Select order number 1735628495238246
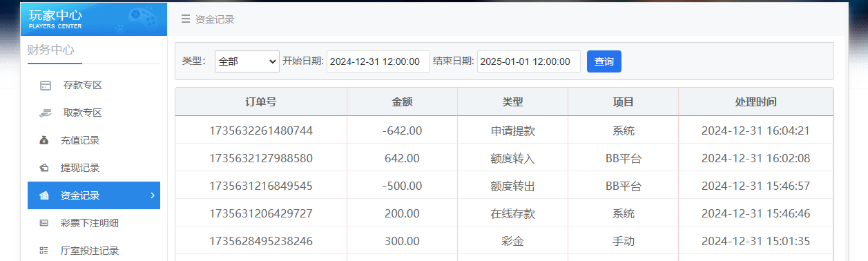868x261 pixels. pyautogui.click(x=261, y=241)
